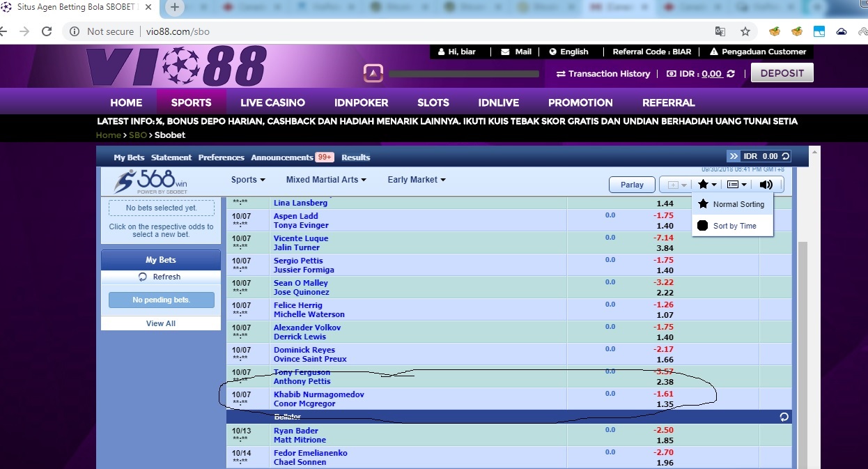This screenshot has width=868, height=469.
Task: Bookmark this page with the star icon
Action: click(745, 31)
